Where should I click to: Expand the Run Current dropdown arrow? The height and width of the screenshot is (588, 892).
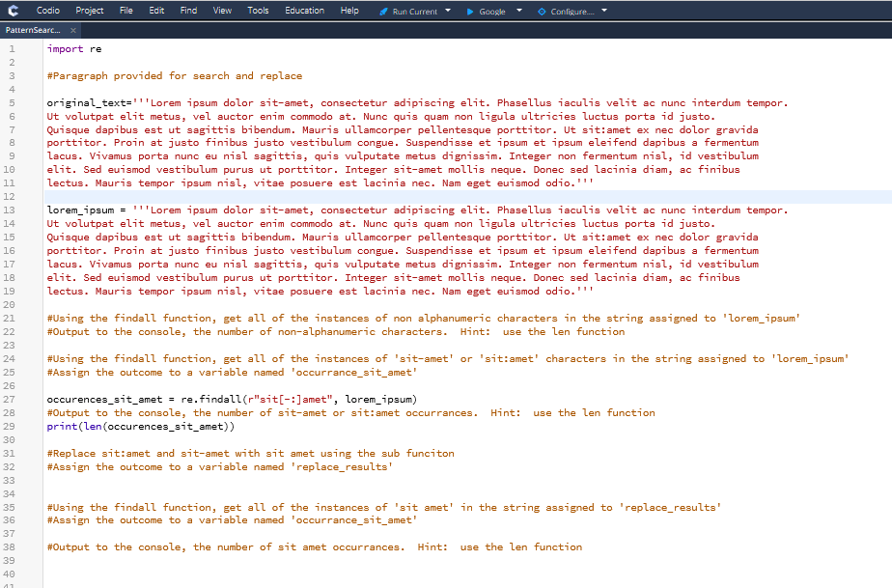pyautogui.click(x=448, y=11)
